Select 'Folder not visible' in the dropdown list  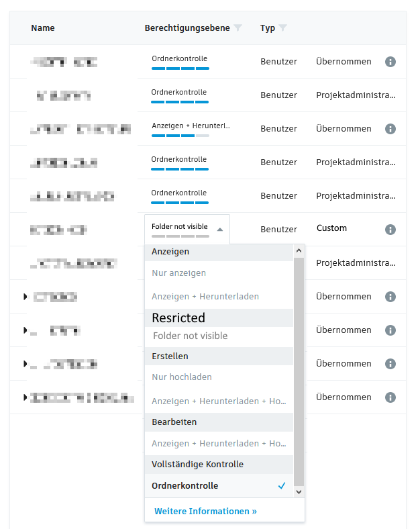pyautogui.click(x=190, y=336)
